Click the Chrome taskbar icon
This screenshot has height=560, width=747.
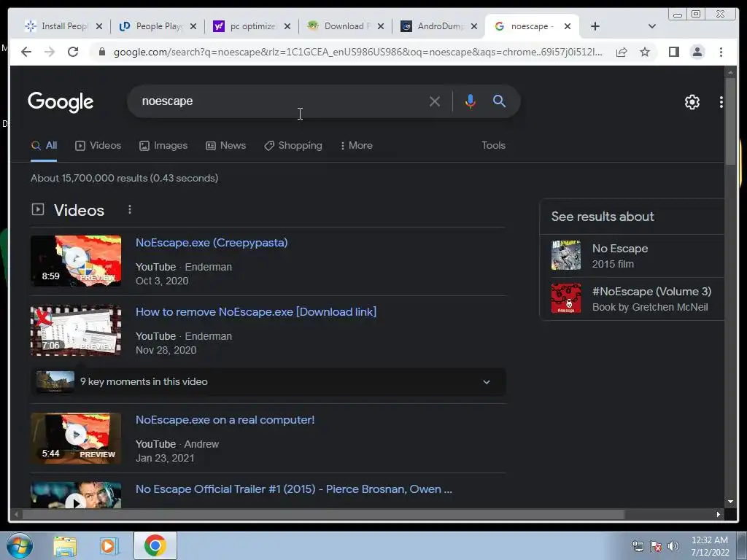[x=155, y=545]
